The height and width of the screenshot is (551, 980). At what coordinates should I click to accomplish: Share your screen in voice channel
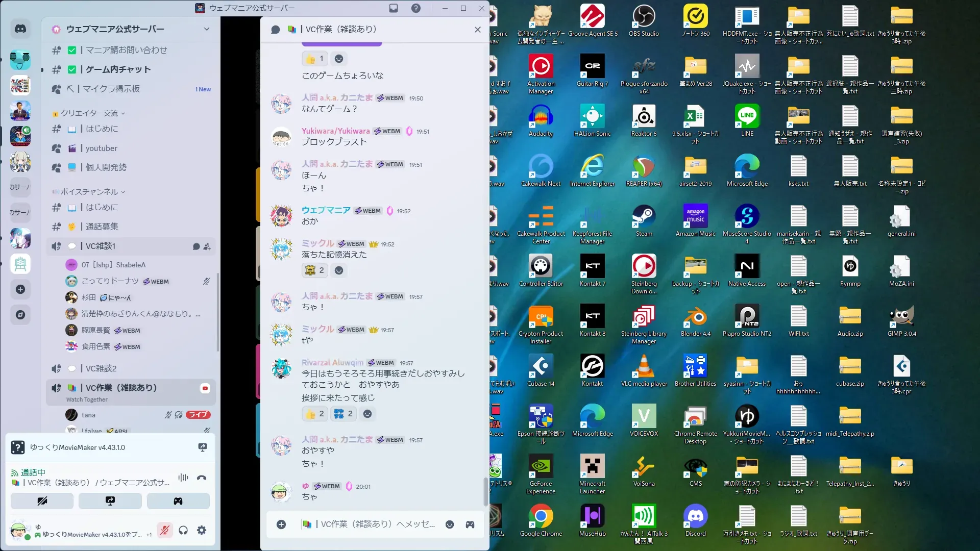(110, 501)
